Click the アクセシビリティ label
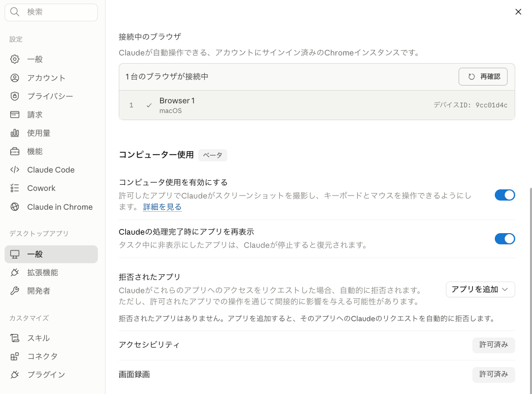The height and width of the screenshot is (394, 532). click(149, 345)
